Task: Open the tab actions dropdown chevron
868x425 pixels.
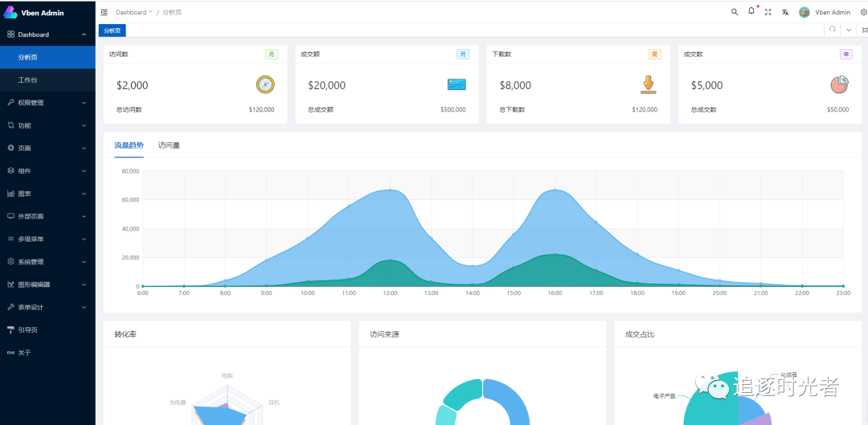Action: [x=849, y=30]
